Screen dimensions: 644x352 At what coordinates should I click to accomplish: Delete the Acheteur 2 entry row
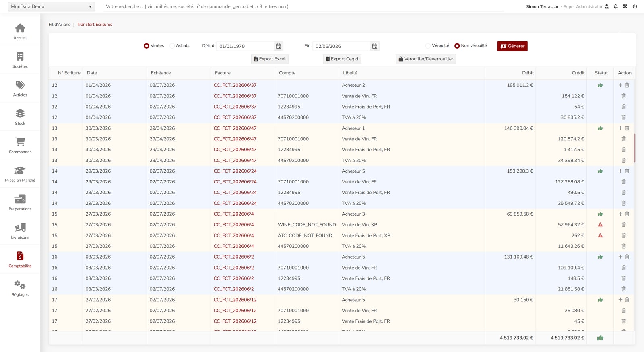pos(627,85)
